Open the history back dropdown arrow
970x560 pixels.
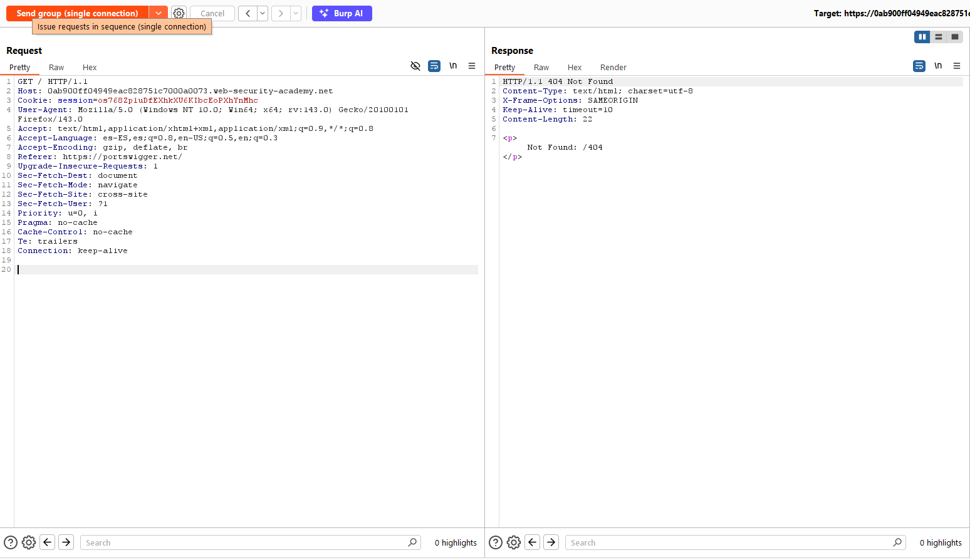(263, 13)
